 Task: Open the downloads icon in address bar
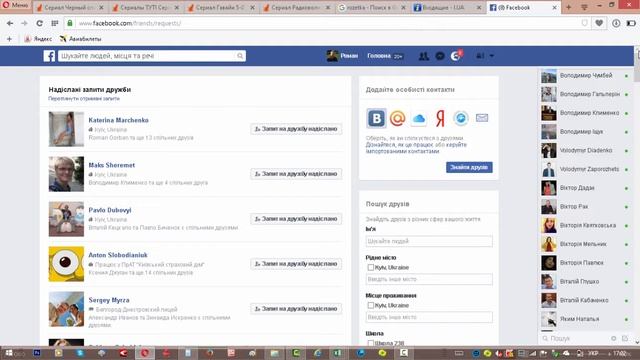[616, 23]
